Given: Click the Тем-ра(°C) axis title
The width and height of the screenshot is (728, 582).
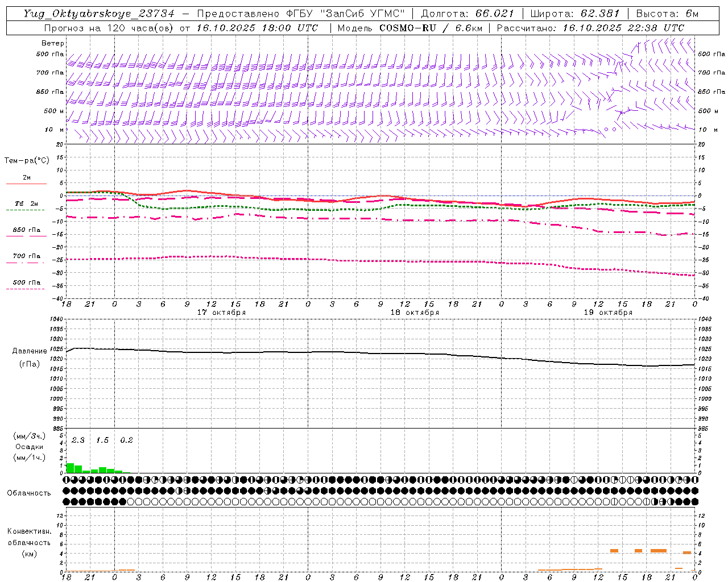Looking at the screenshot, I should click(x=27, y=161).
